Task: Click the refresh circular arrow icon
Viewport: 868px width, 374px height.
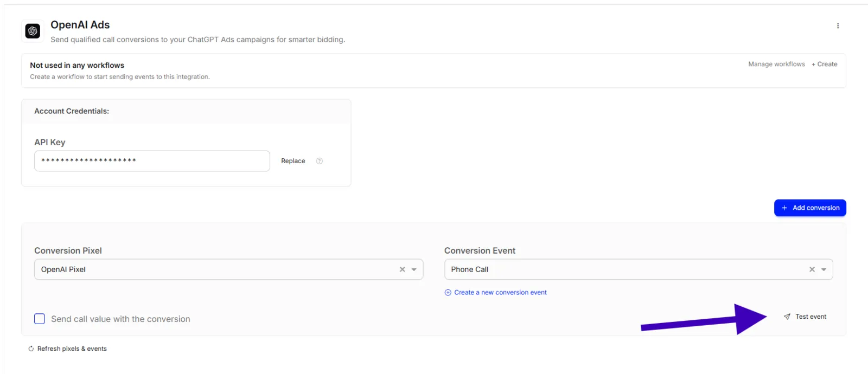Action: coord(31,349)
